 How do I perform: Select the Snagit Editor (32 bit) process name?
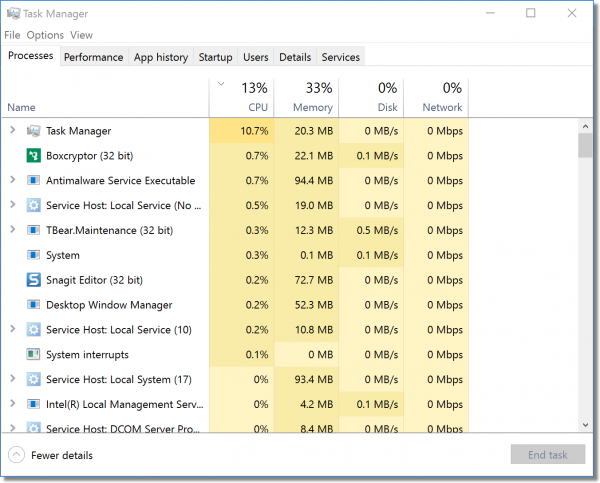(x=94, y=280)
